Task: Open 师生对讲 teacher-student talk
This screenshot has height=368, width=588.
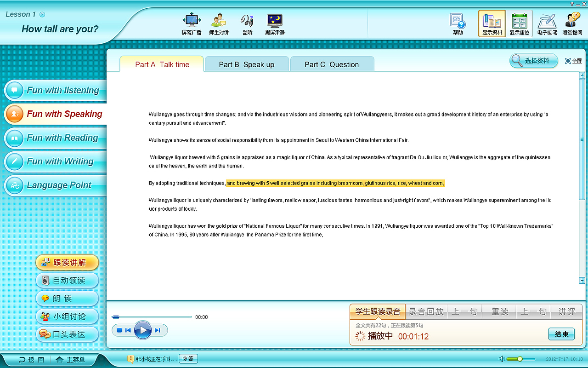Action: tap(219, 24)
